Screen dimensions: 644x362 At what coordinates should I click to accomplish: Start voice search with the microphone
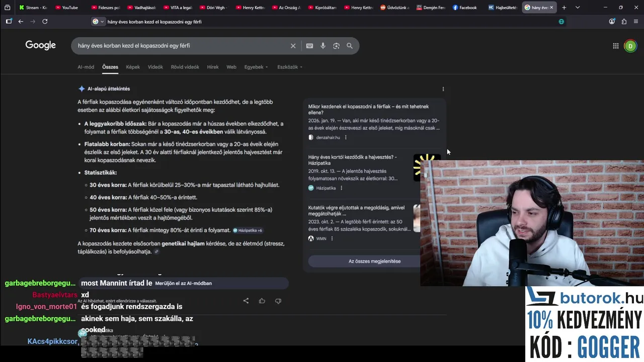pyautogui.click(x=323, y=46)
